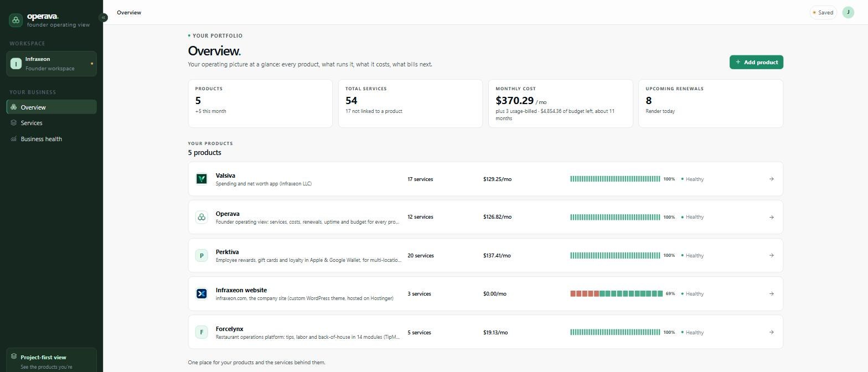Image resolution: width=868 pixels, height=372 pixels.
Task: Click the Infraxeon website product name
Action: (x=241, y=290)
